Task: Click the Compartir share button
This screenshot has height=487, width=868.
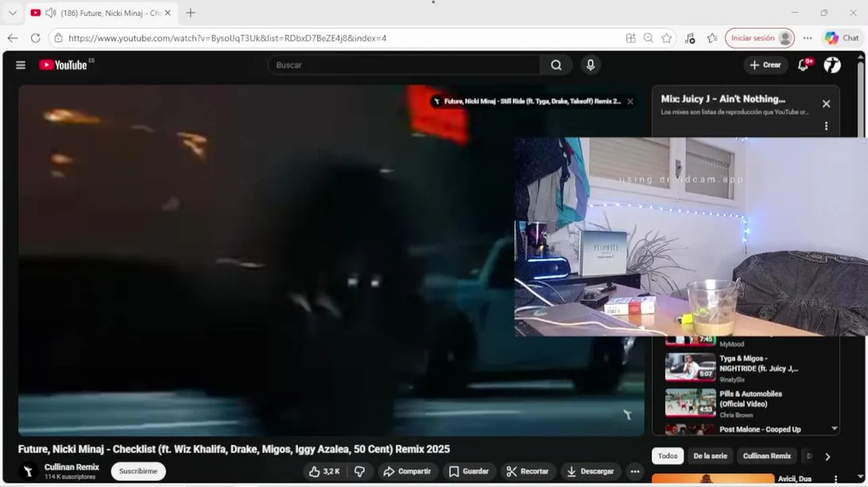Action: [x=408, y=471]
